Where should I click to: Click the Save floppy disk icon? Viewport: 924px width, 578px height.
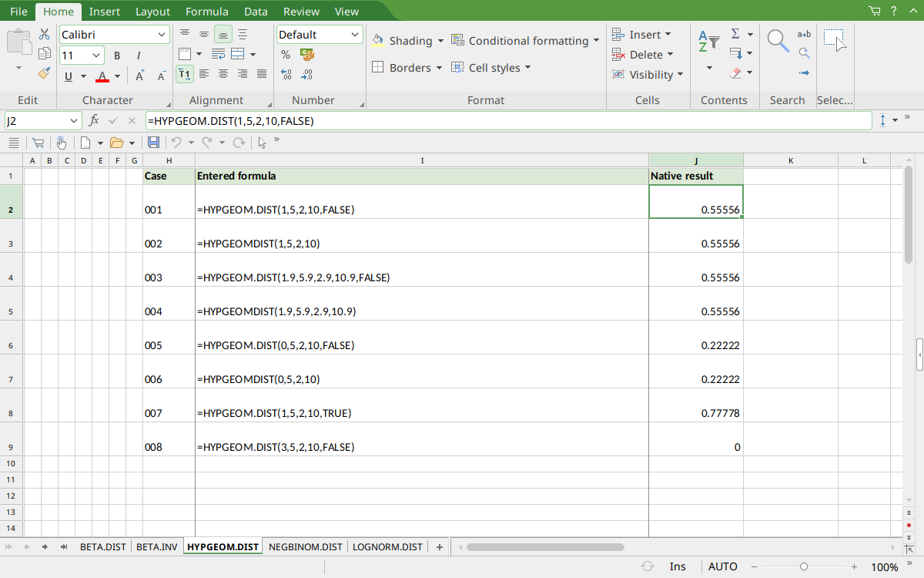point(153,143)
